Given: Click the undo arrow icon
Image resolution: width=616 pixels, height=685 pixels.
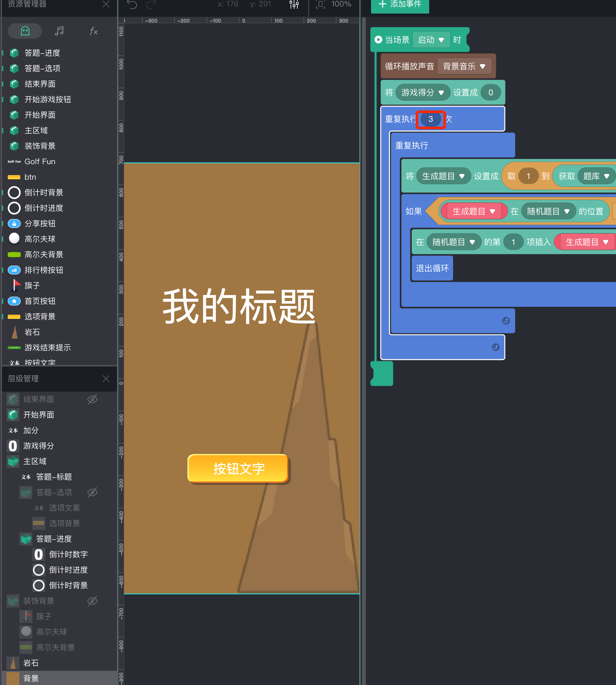Looking at the screenshot, I should [x=132, y=5].
